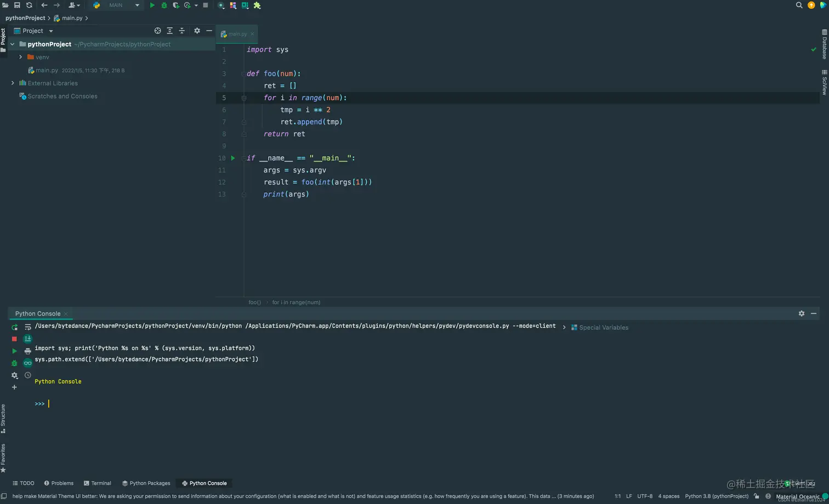Toggle show variables glasses icon

pyautogui.click(x=28, y=363)
